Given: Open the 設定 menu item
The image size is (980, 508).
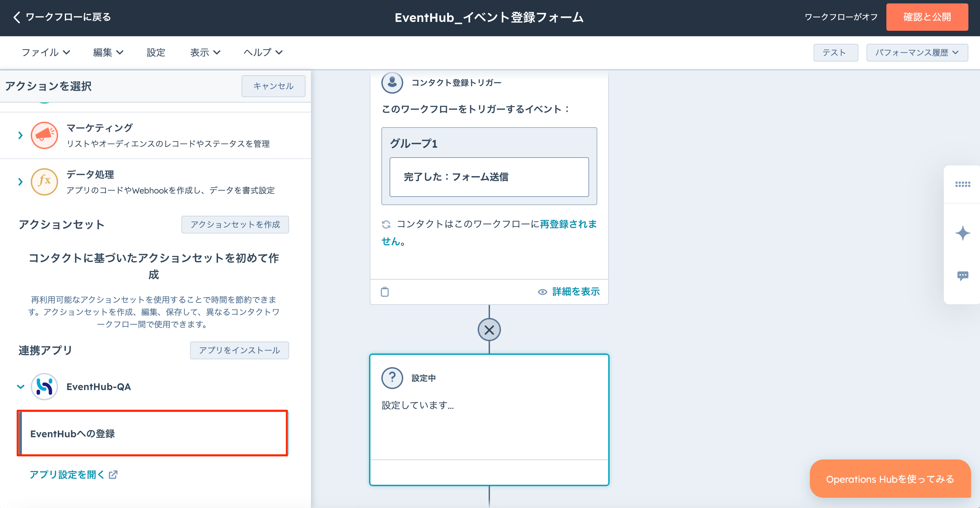Looking at the screenshot, I should (156, 53).
